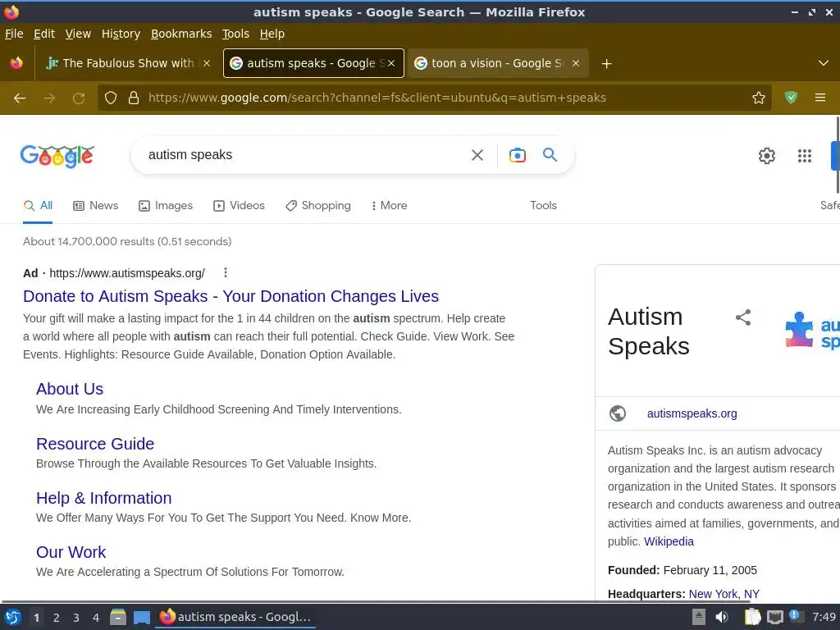
Task: Show site security padlock info
Action: [x=134, y=98]
